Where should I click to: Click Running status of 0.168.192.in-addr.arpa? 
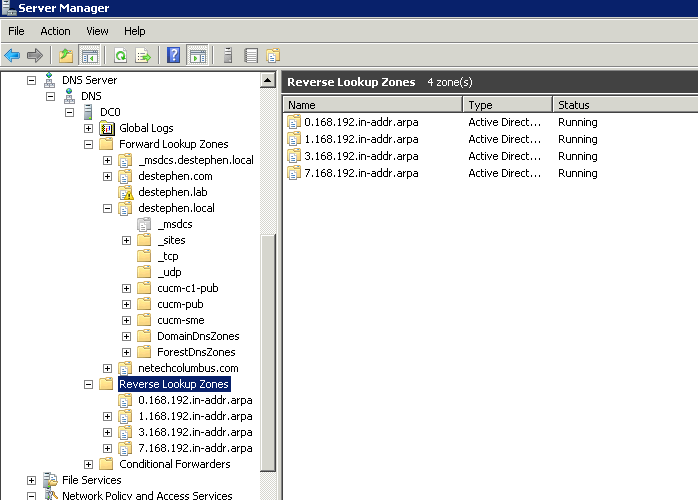[x=578, y=122]
